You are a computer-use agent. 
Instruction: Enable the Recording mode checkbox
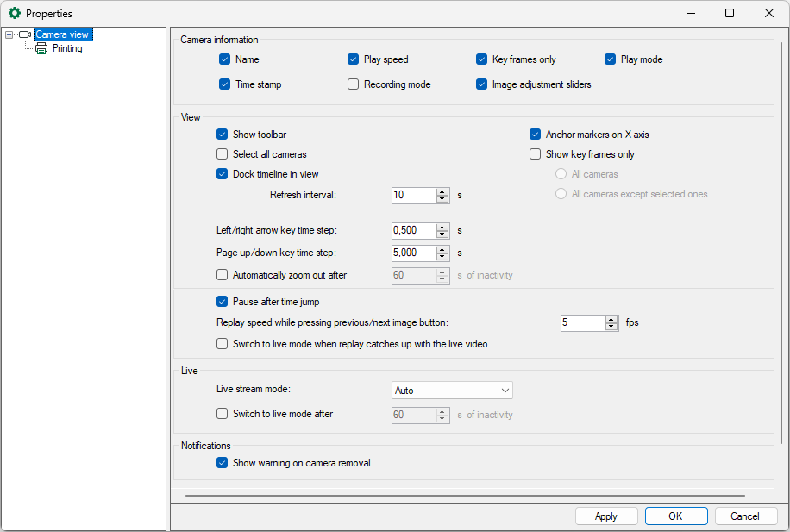[x=354, y=84]
